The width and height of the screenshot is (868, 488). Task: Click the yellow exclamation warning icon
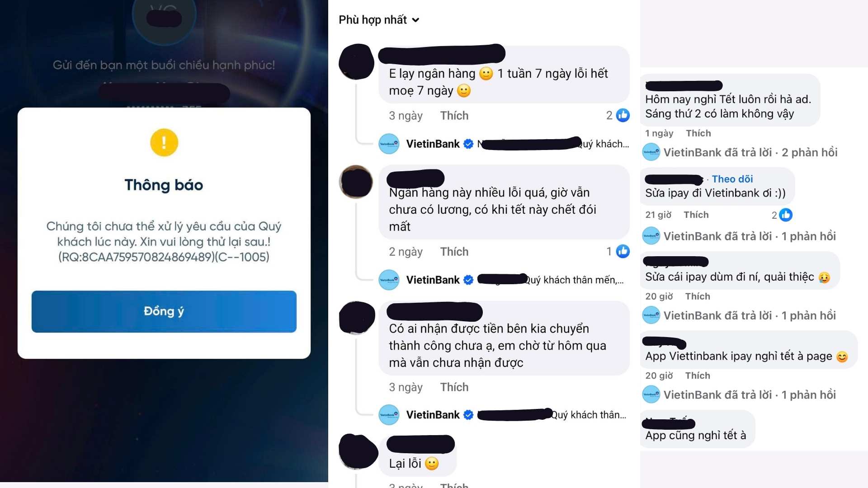pos(164,142)
